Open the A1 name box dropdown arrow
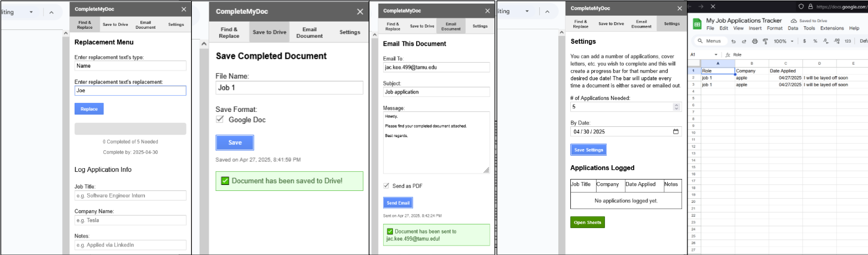868x255 pixels. click(x=716, y=54)
